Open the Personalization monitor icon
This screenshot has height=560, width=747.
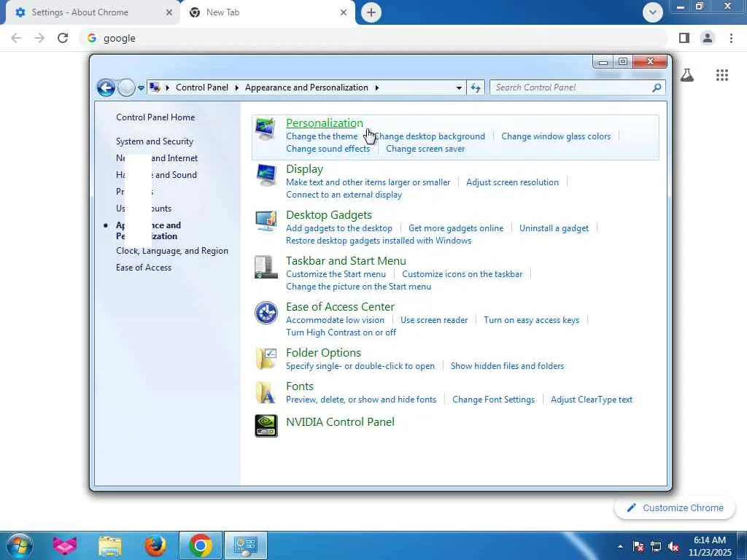tap(266, 129)
